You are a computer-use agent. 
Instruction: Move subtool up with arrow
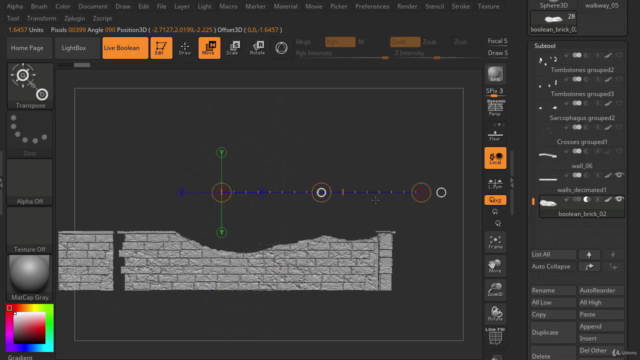click(x=589, y=254)
